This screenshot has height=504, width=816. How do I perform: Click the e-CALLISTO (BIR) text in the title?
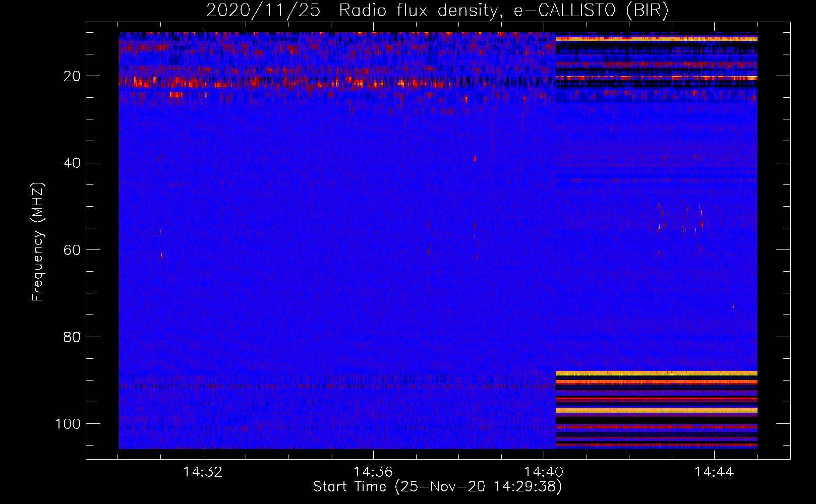591,11
